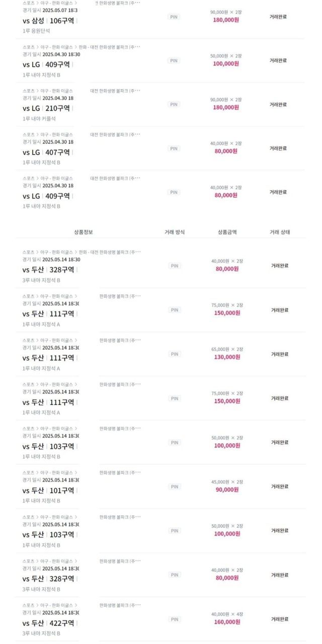The image size is (322, 644).
Task: Click the 160,000원 total price
Action: tap(226, 622)
